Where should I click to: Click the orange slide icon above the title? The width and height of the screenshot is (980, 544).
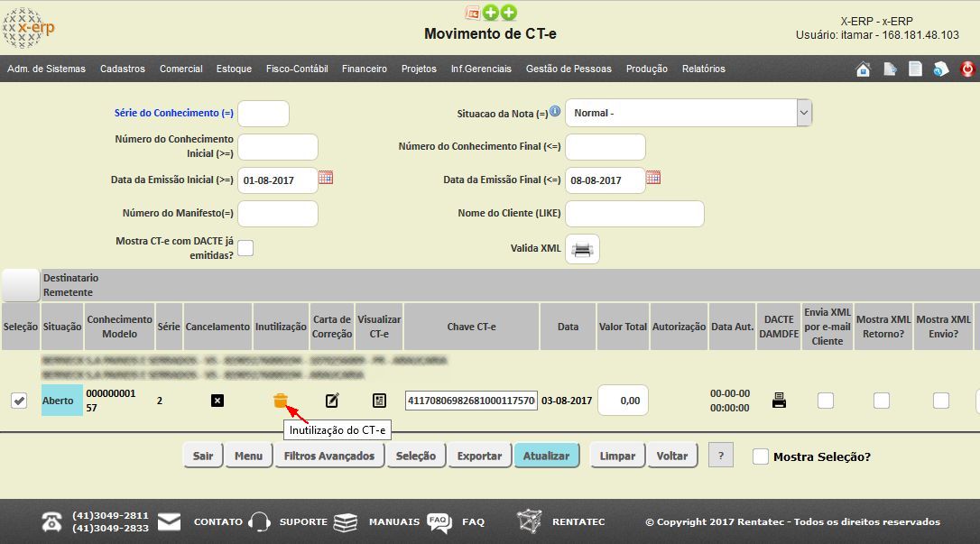coord(473,13)
